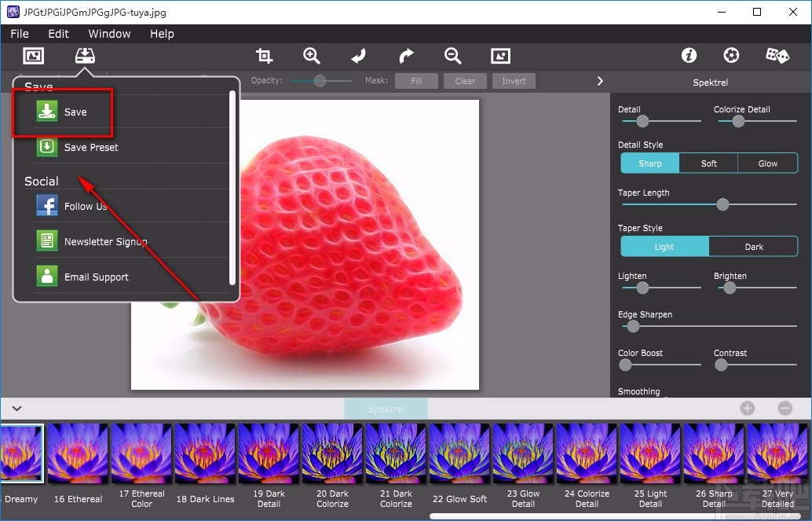Select the 17 Ethereal Color preset thumbnail
The height and width of the screenshot is (521, 812).
141,453
